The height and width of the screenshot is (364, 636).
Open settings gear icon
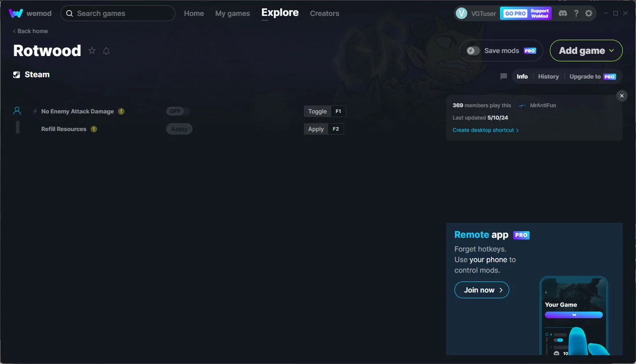point(589,13)
